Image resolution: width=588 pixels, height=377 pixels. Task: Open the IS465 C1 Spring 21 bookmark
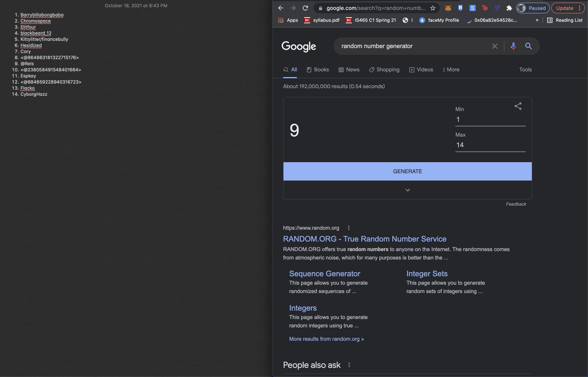pos(370,20)
